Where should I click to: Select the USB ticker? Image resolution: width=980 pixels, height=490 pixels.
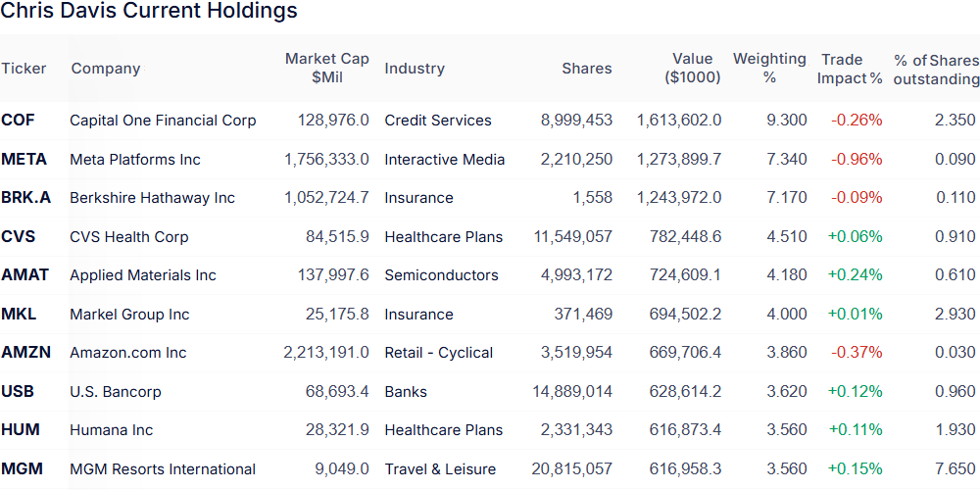[x=18, y=391]
